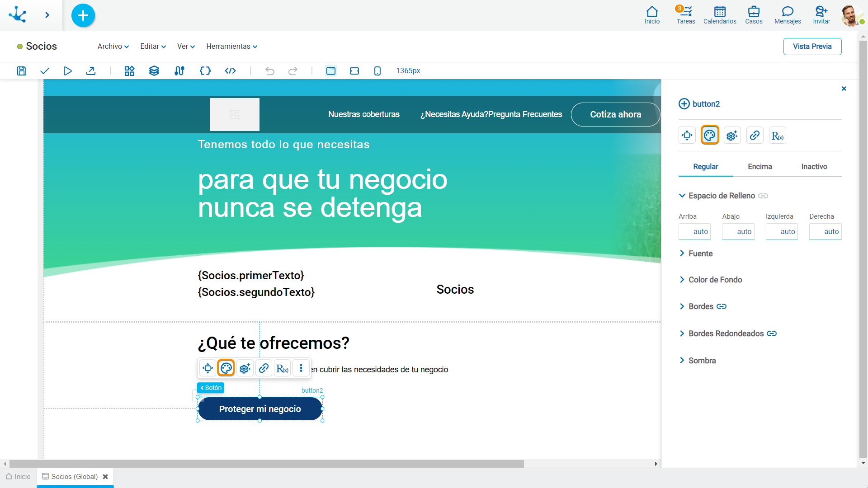This screenshot has width=868, height=488.
Task: Click the palette style icon in panel
Action: [x=710, y=135]
